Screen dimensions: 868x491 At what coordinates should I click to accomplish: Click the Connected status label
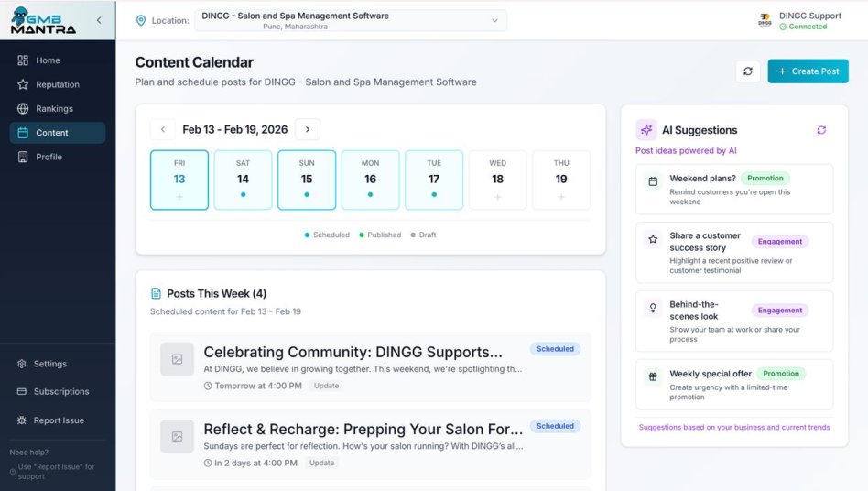tap(803, 27)
